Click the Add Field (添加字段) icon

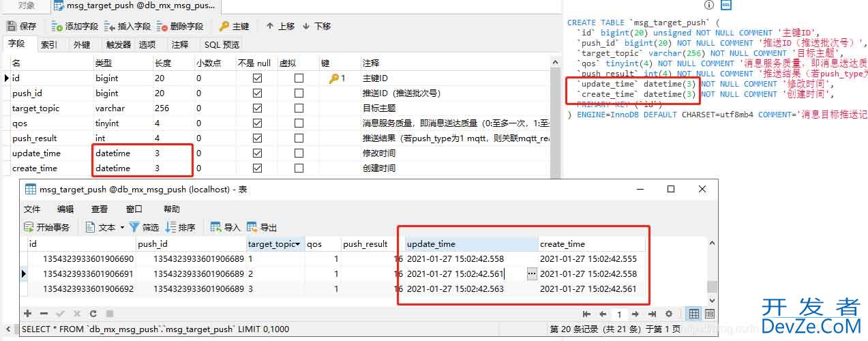(57, 27)
